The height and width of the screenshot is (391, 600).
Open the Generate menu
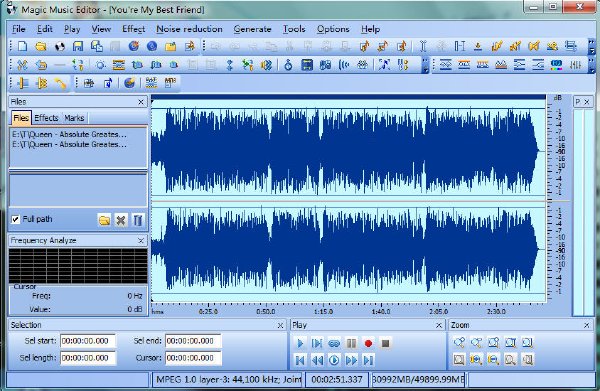click(x=252, y=29)
